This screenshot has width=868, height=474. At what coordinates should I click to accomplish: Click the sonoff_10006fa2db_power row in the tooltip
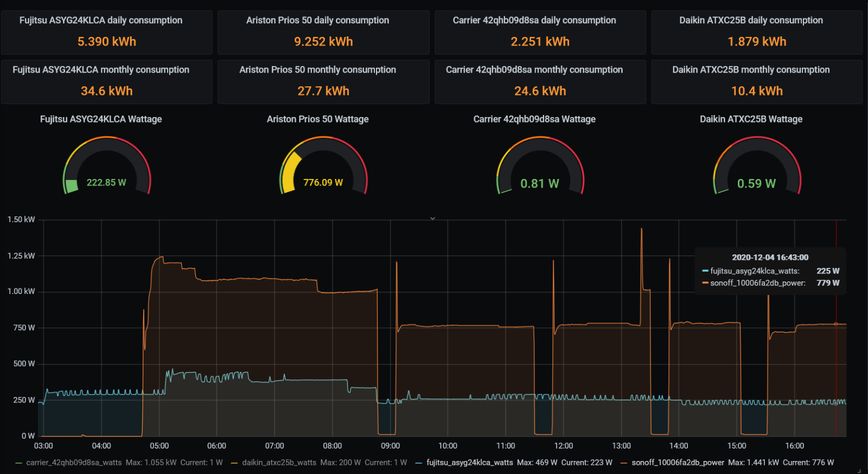pyautogui.click(x=770, y=283)
